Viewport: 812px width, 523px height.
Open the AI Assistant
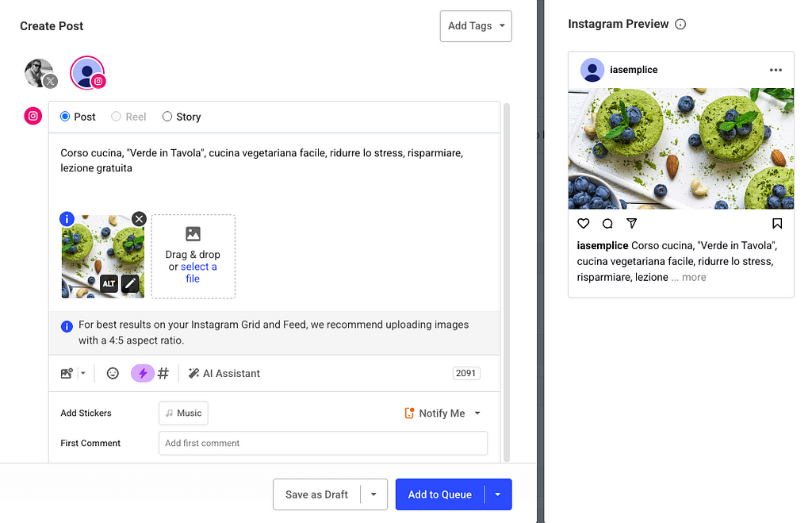click(x=224, y=373)
